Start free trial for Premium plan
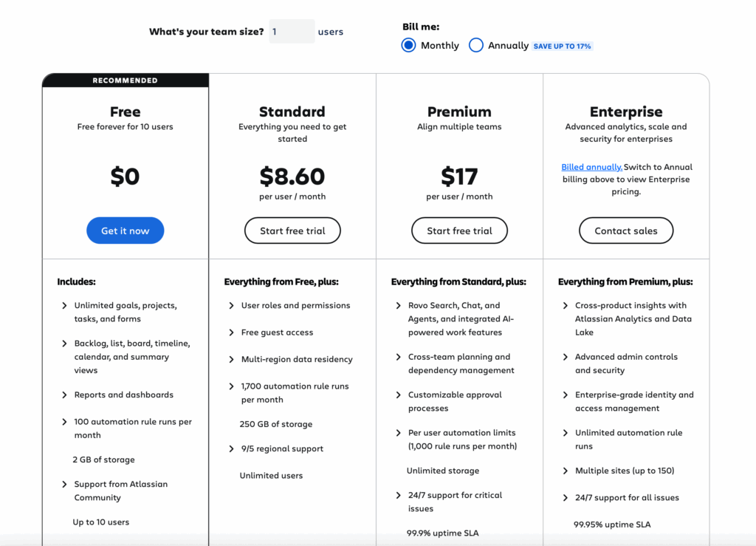 (459, 231)
